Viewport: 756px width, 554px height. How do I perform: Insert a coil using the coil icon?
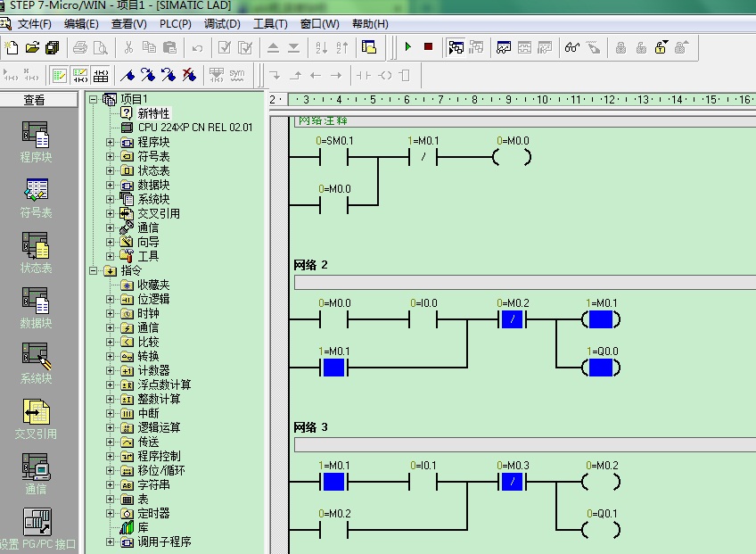(385, 75)
